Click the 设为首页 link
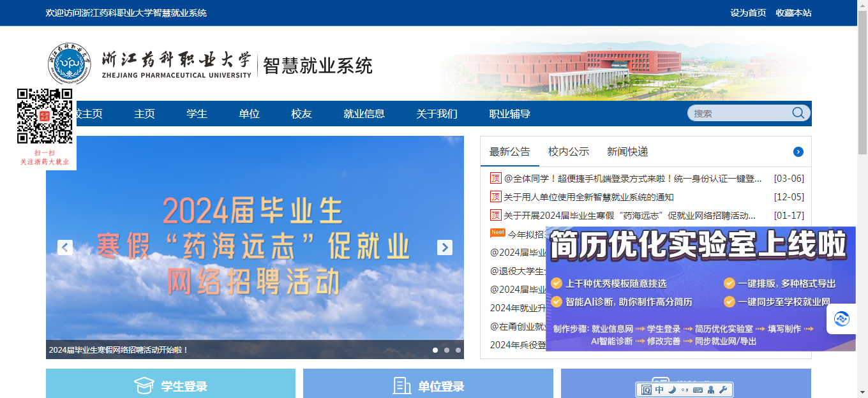The image size is (868, 398). coord(749,13)
